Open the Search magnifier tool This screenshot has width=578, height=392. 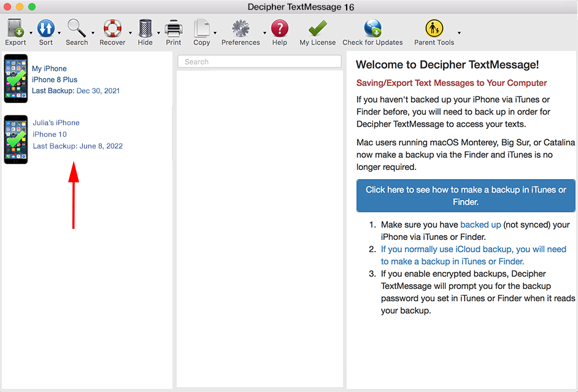pos(77,29)
